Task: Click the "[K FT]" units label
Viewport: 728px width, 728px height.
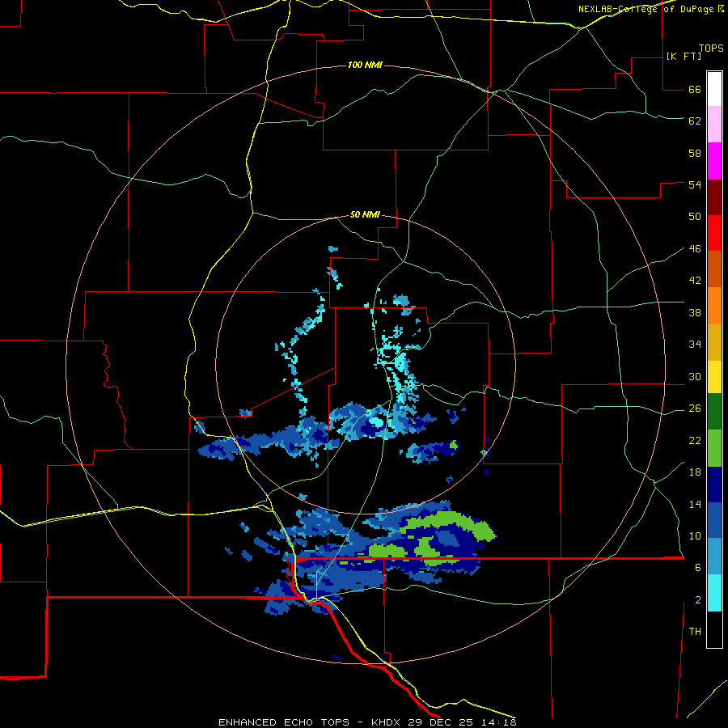Action: coord(684,56)
